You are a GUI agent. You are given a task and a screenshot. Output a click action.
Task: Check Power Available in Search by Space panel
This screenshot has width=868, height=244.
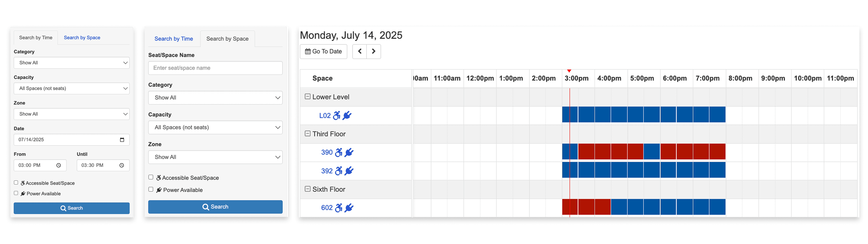[151, 189]
